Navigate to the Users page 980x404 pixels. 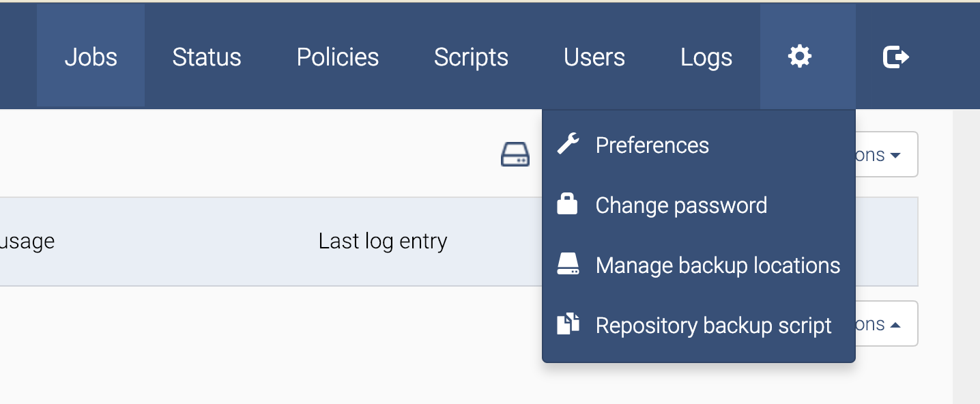point(594,57)
